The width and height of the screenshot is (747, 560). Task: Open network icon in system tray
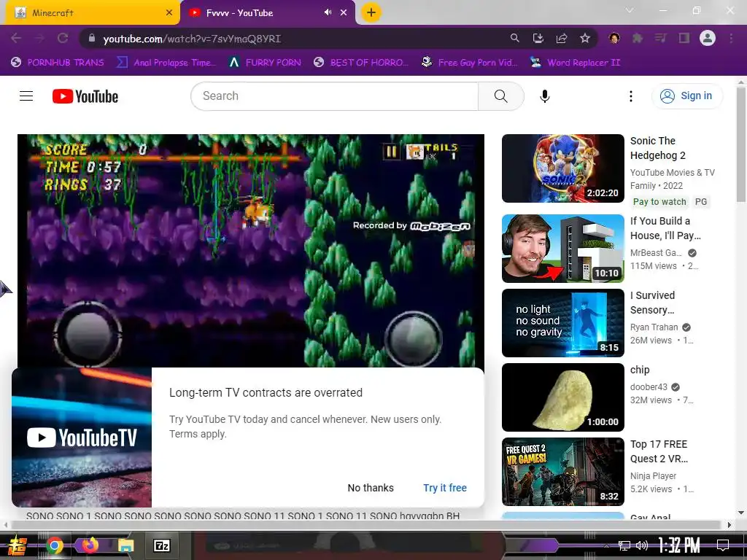point(624,545)
